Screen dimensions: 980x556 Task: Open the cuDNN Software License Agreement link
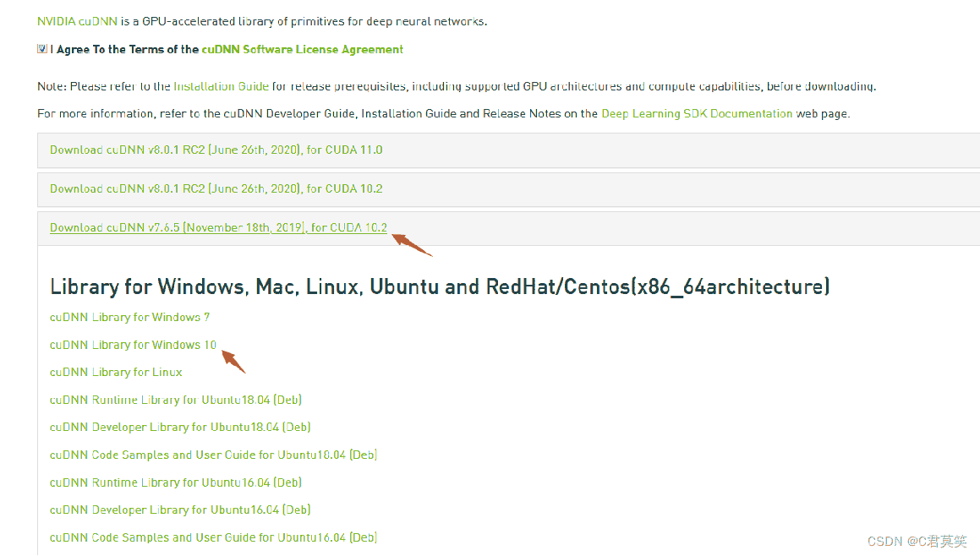[x=302, y=49]
